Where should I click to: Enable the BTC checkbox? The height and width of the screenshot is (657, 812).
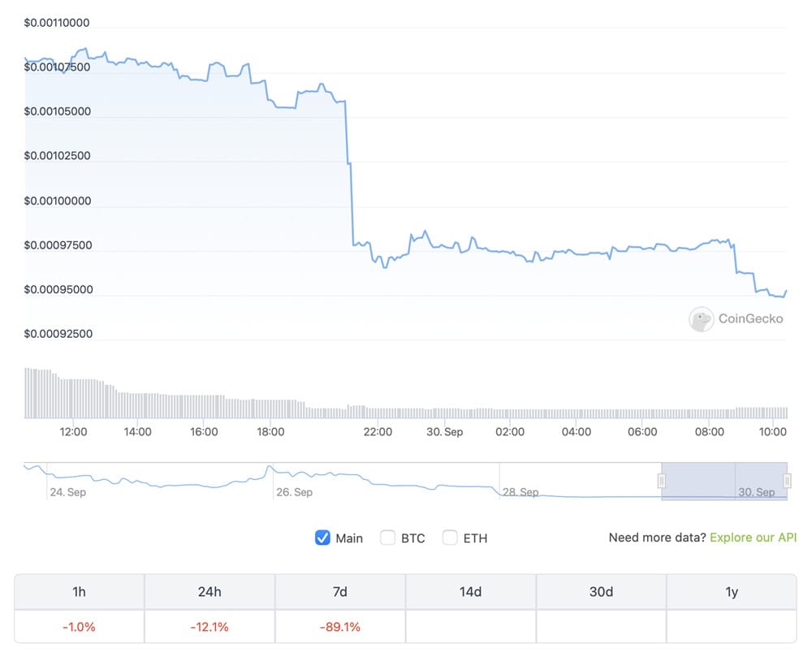pos(388,538)
